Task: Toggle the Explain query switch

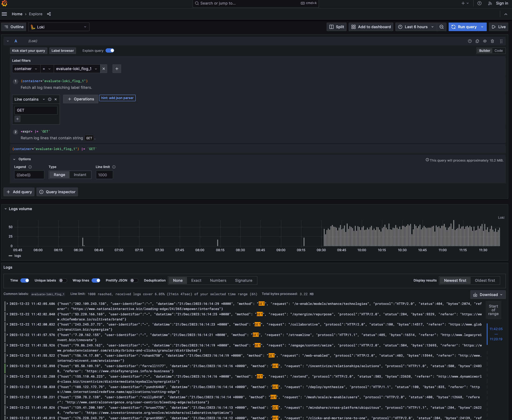Action: 110,50
